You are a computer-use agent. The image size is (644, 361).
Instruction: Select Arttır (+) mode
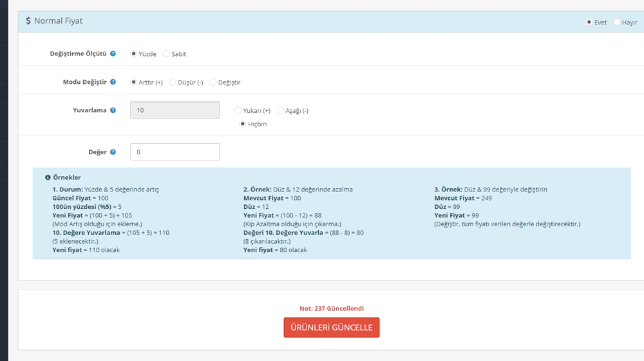click(133, 82)
